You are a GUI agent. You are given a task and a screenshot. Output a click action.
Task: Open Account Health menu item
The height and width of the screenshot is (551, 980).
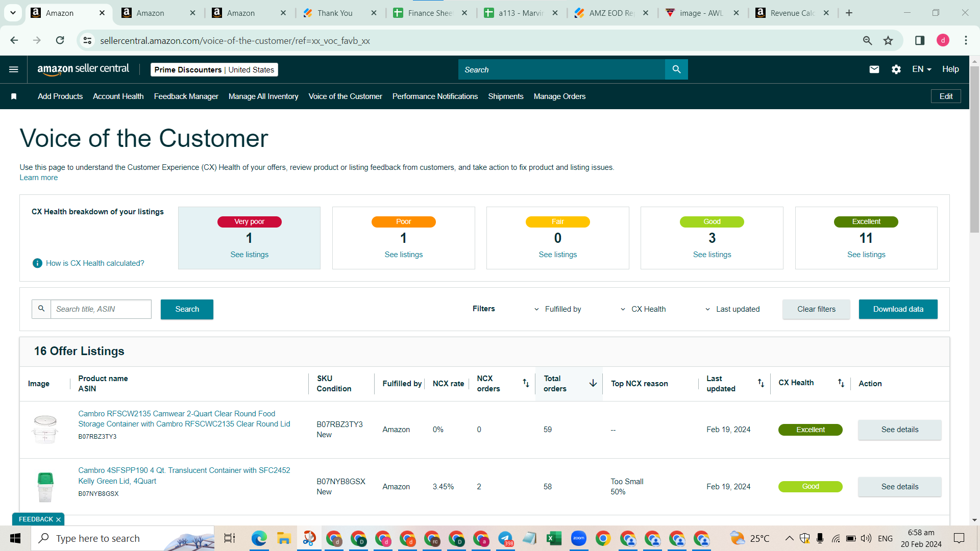(118, 96)
